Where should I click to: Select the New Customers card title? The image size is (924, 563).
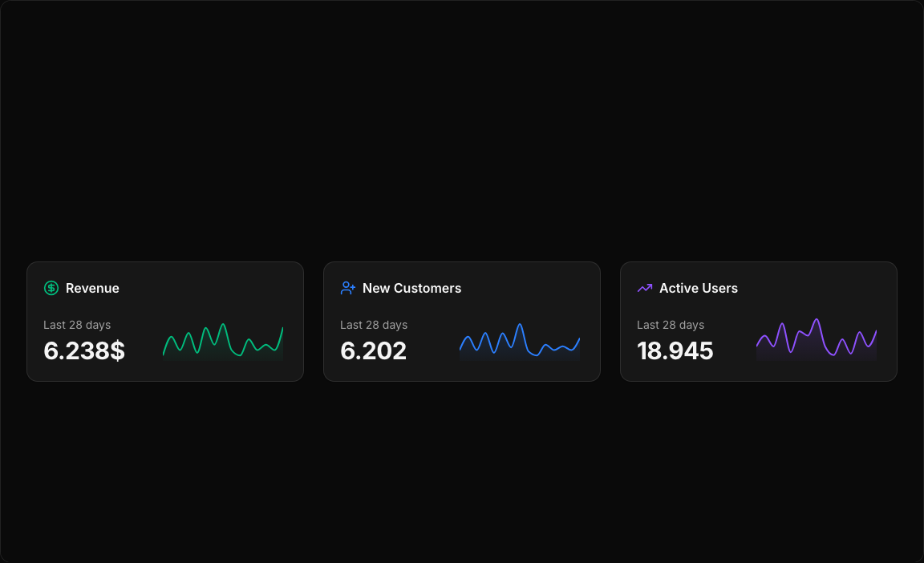pos(411,288)
